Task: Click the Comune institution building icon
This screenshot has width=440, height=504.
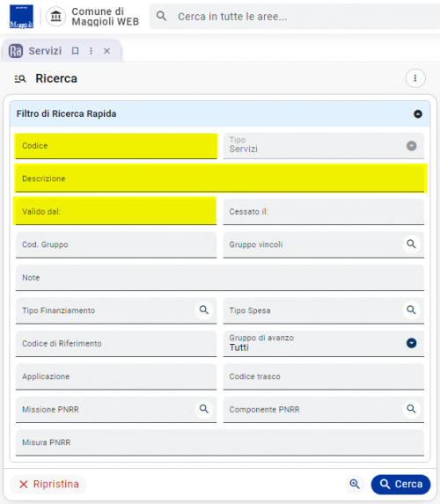Action: click(56, 16)
